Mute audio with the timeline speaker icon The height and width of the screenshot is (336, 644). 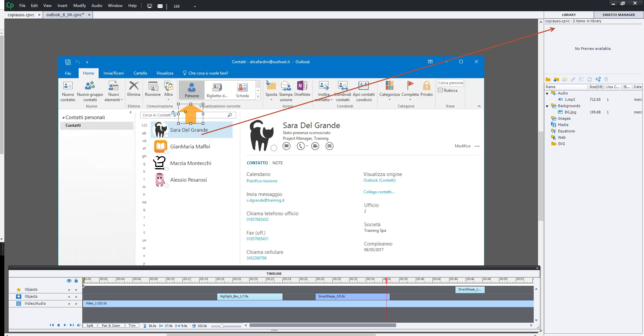79,325
